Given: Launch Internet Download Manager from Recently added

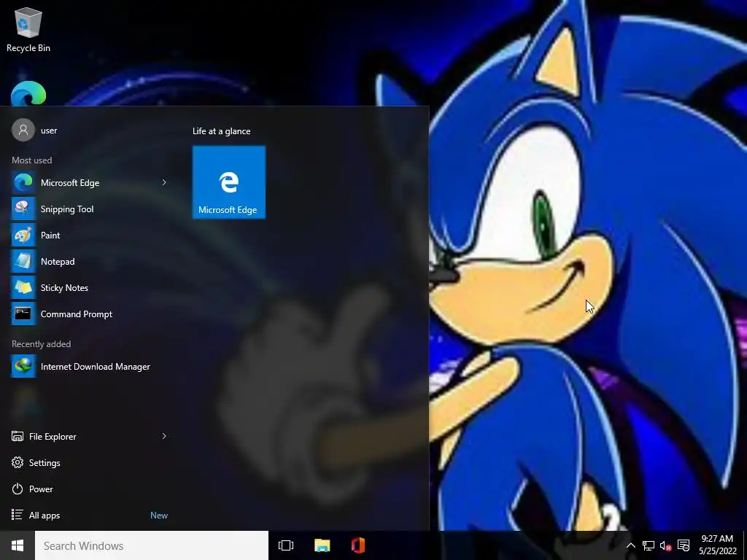Looking at the screenshot, I should click(89, 366).
